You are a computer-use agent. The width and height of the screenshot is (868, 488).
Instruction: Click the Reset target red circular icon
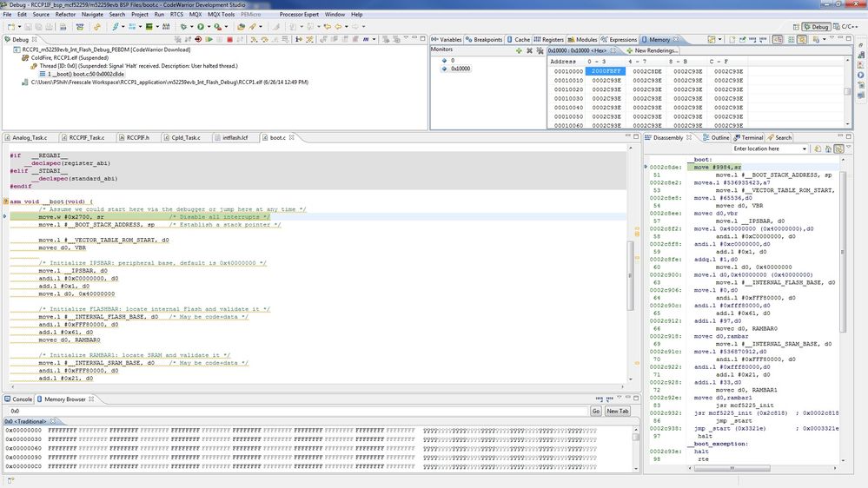pyautogui.click(x=197, y=39)
